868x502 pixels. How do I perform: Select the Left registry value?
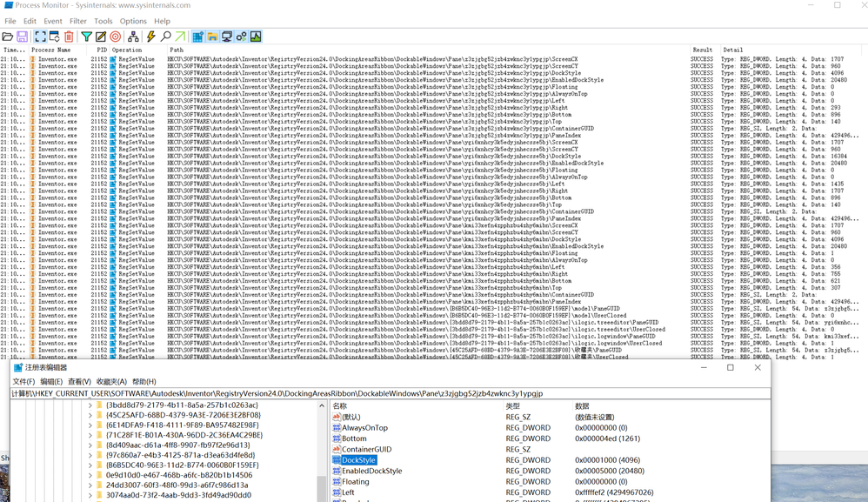[x=348, y=492]
